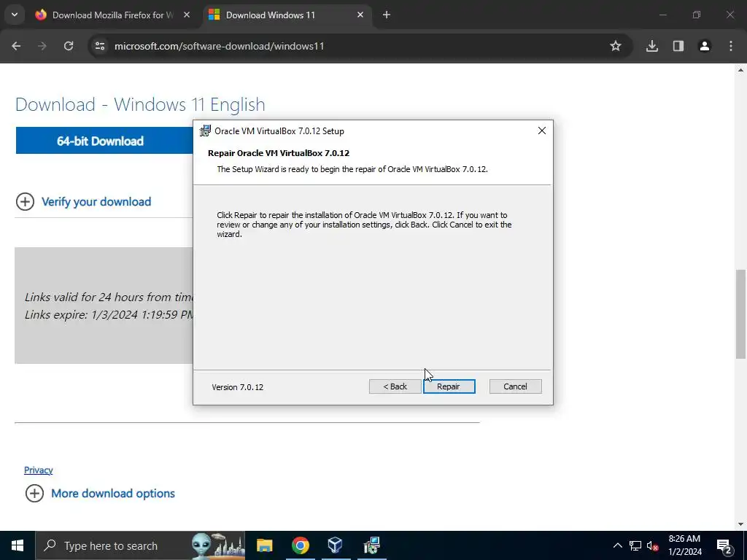Open network status tray icon
The height and width of the screenshot is (560, 747).
click(x=635, y=545)
